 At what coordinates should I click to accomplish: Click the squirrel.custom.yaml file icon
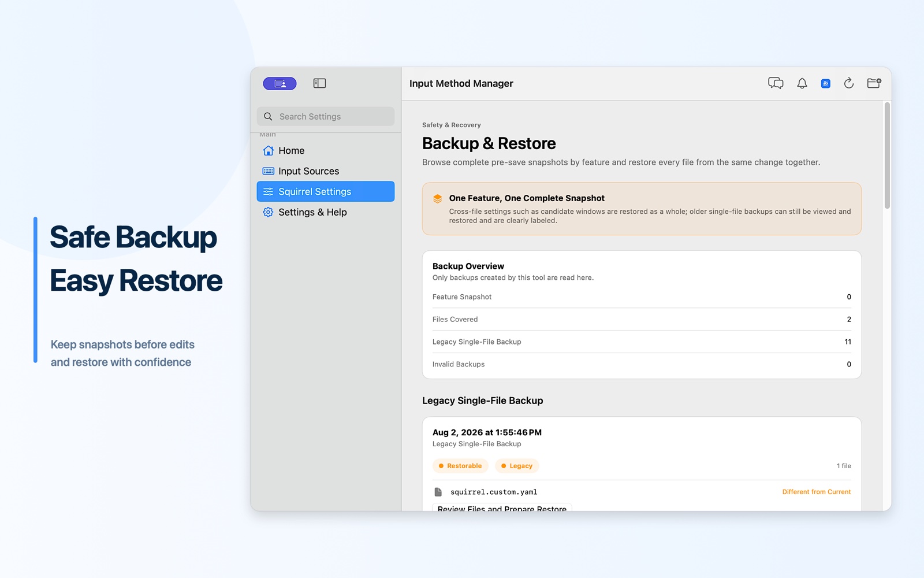pyautogui.click(x=438, y=492)
